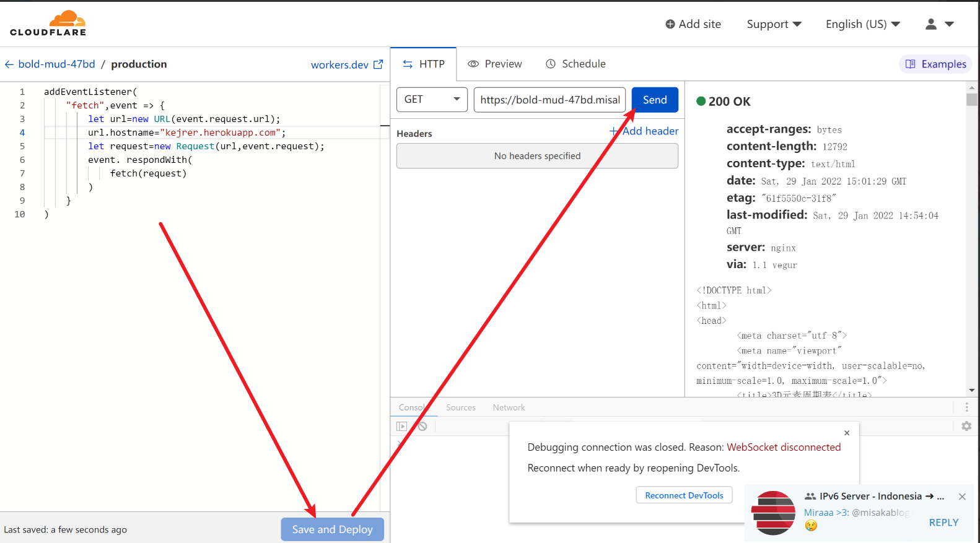
Task: Go back using the arrow beside bold-mud-47bd
Action: (9, 64)
